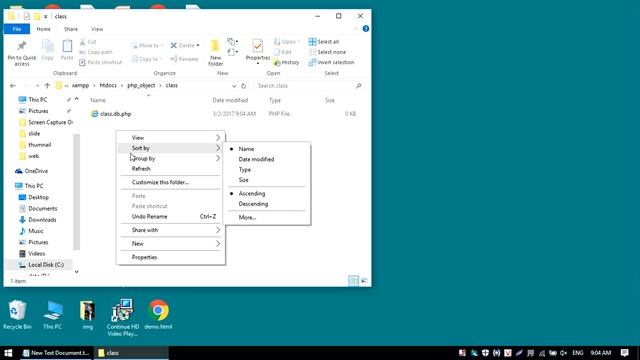Click the Edit ribbon button

282,52
